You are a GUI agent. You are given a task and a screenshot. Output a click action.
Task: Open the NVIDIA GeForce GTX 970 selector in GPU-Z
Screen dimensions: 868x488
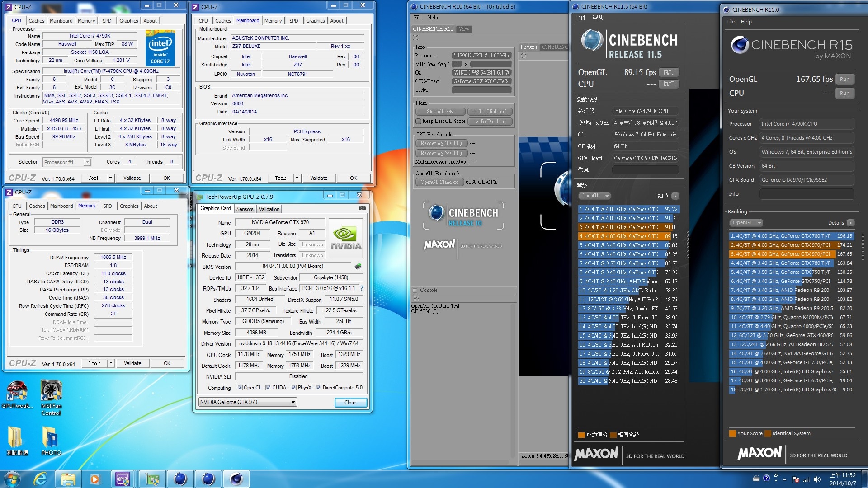tap(247, 402)
